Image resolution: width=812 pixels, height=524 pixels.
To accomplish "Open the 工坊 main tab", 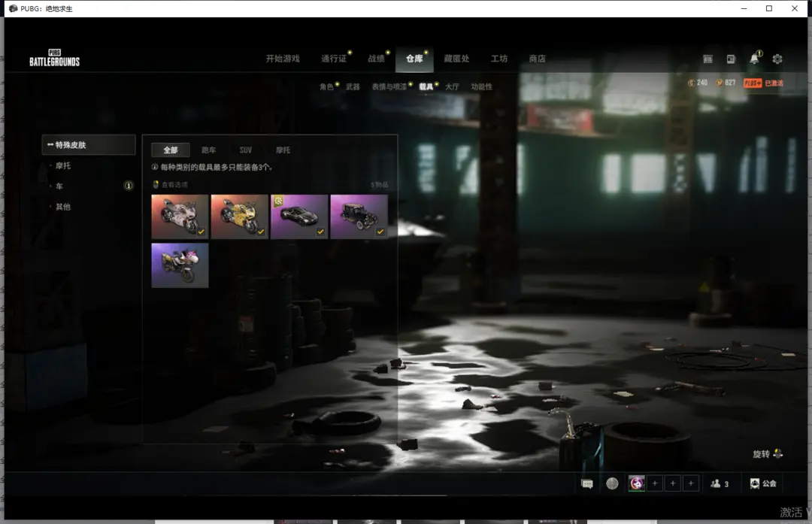I will tap(499, 59).
